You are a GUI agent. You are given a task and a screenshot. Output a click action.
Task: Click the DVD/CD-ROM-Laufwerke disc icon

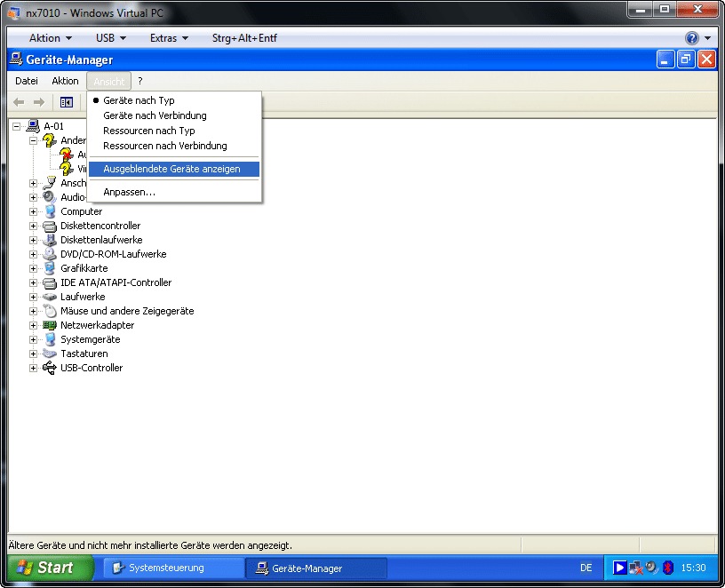tap(50, 254)
